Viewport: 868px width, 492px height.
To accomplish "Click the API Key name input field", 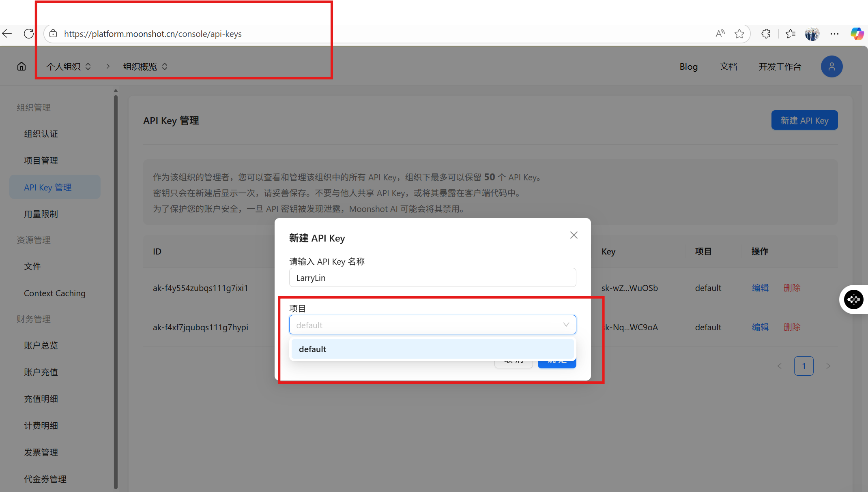I will 432,278.
